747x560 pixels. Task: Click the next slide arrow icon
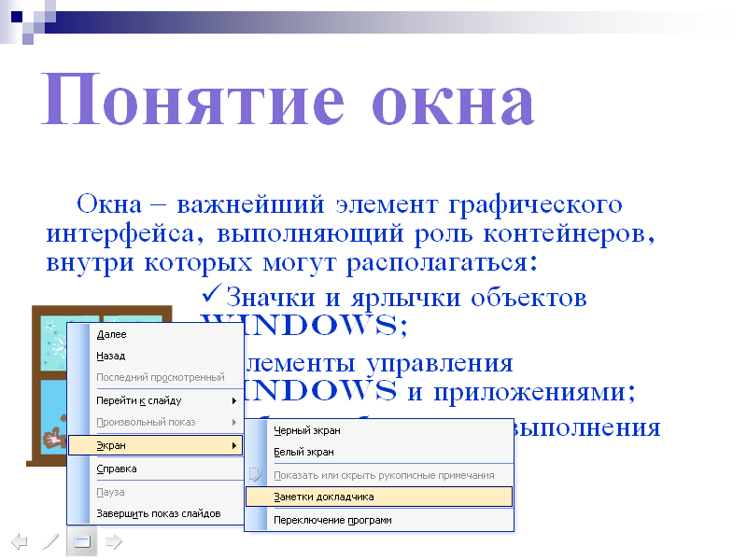114,541
